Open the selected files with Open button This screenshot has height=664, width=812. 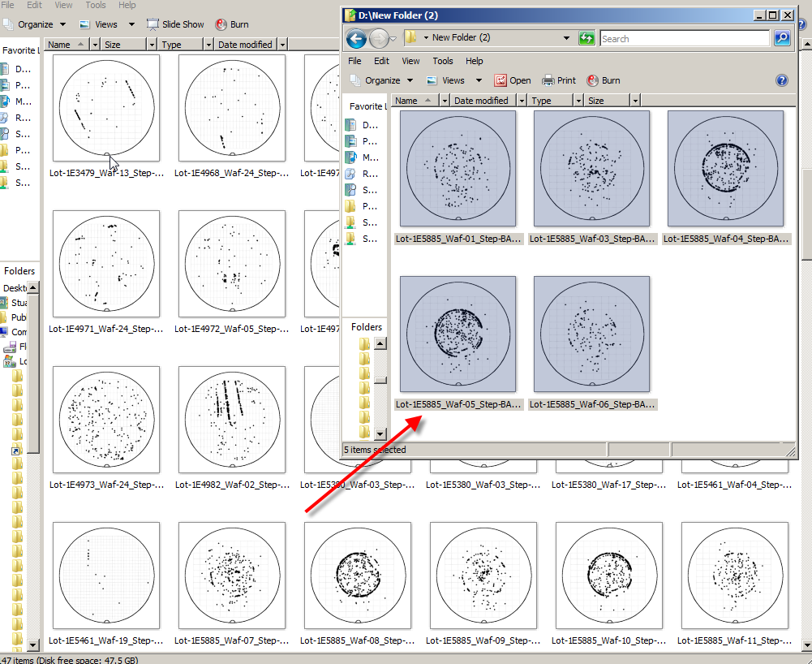click(513, 80)
